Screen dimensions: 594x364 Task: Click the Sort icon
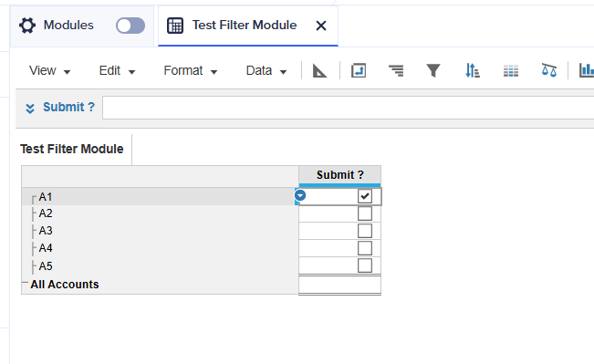pyautogui.click(x=472, y=70)
